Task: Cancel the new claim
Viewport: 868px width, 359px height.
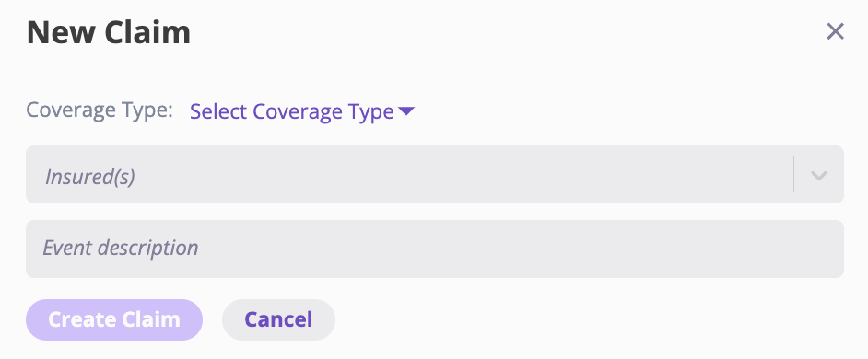Action: click(278, 319)
